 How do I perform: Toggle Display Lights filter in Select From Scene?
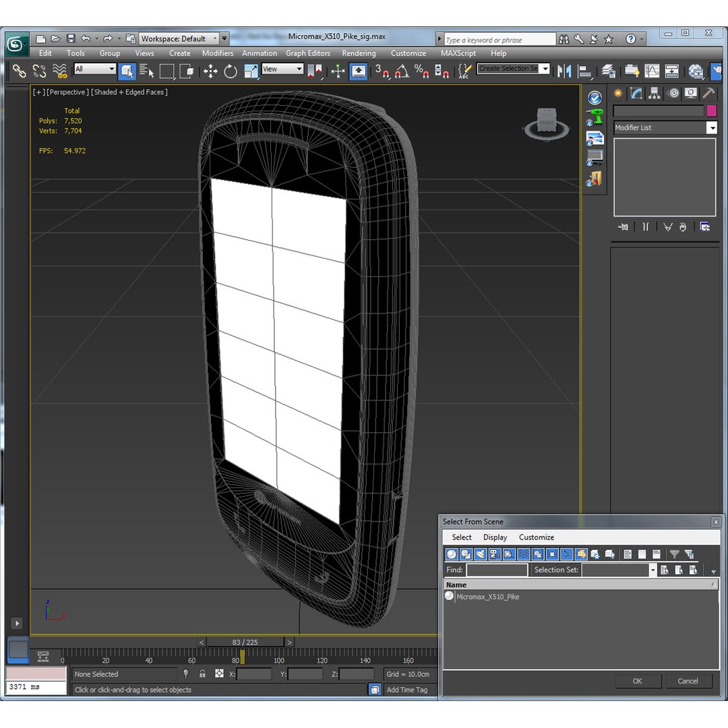pyautogui.click(x=481, y=554)
